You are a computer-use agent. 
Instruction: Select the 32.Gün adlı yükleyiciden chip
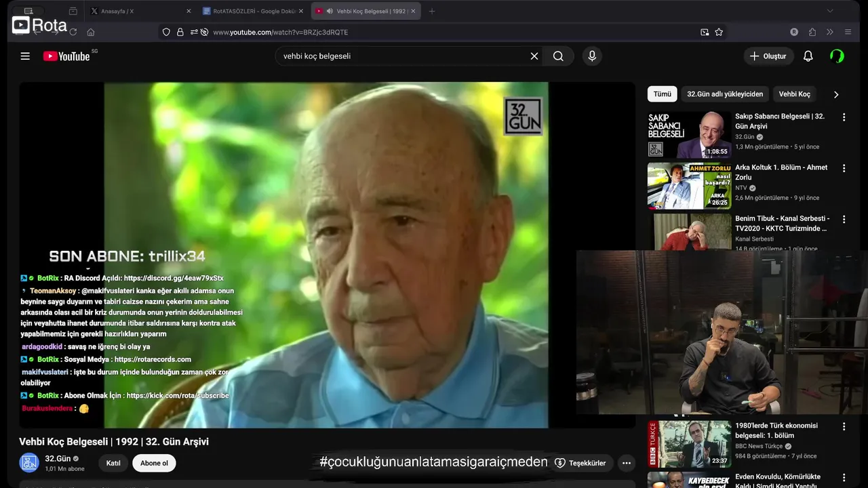pos(725,94)
